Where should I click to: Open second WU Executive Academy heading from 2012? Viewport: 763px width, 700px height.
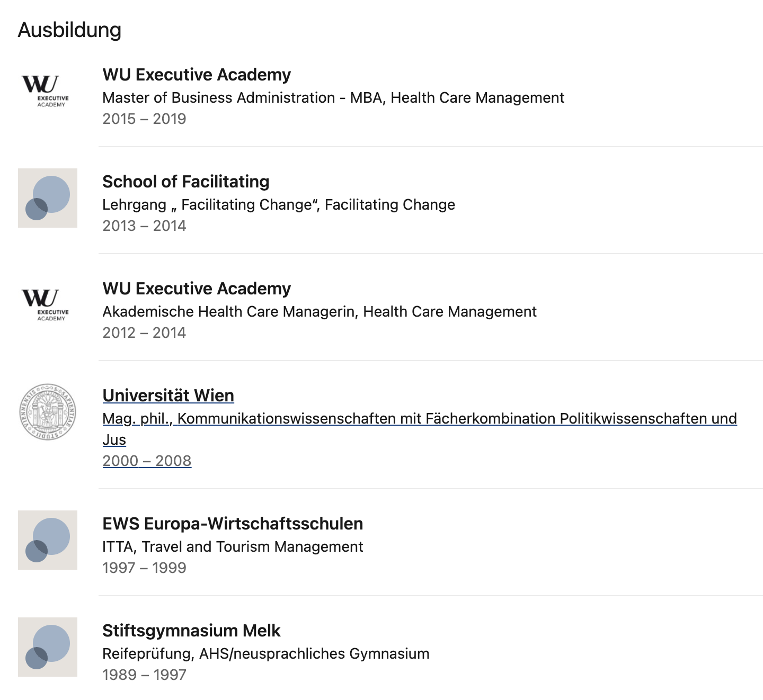click(197, 289)
